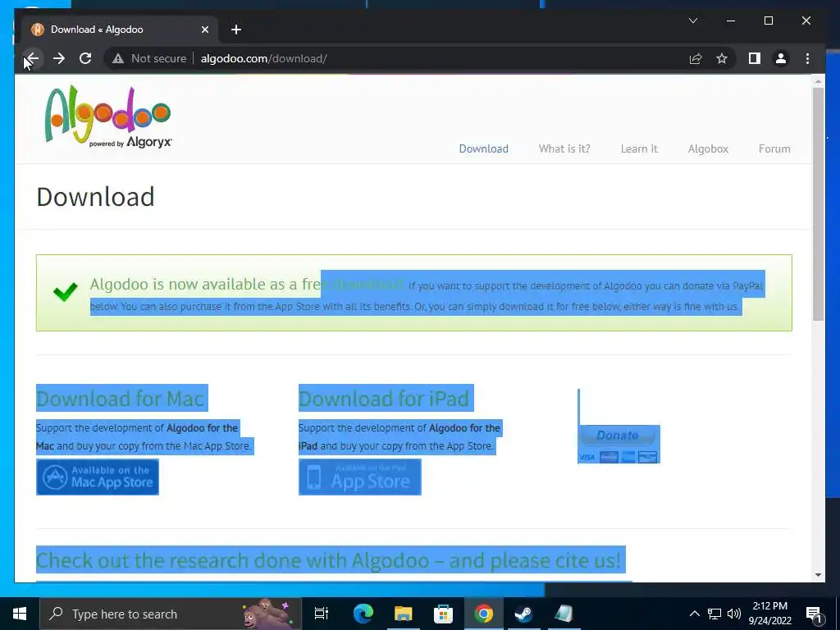840x630 pixels.
Task: Show hidden system tray icons
Action: (694, 614)
